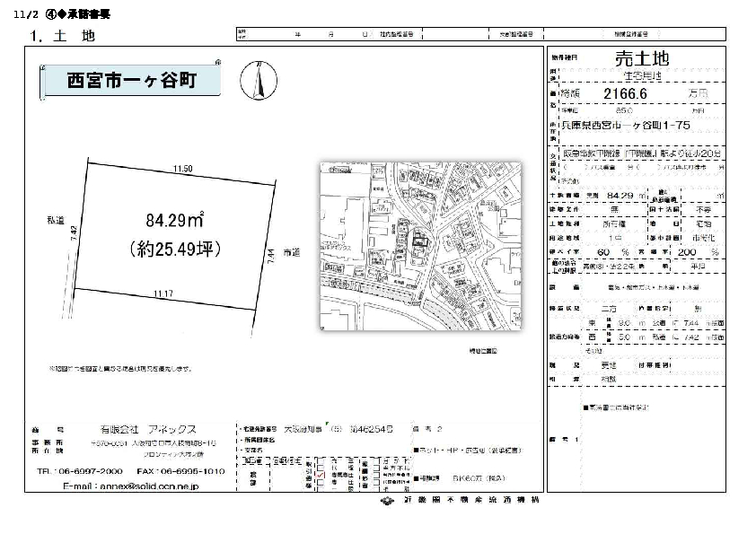Click the 11.50 top boundary dimension
Image resolution: width=756 pixels, height=534 pixels.
click(182, 168)
